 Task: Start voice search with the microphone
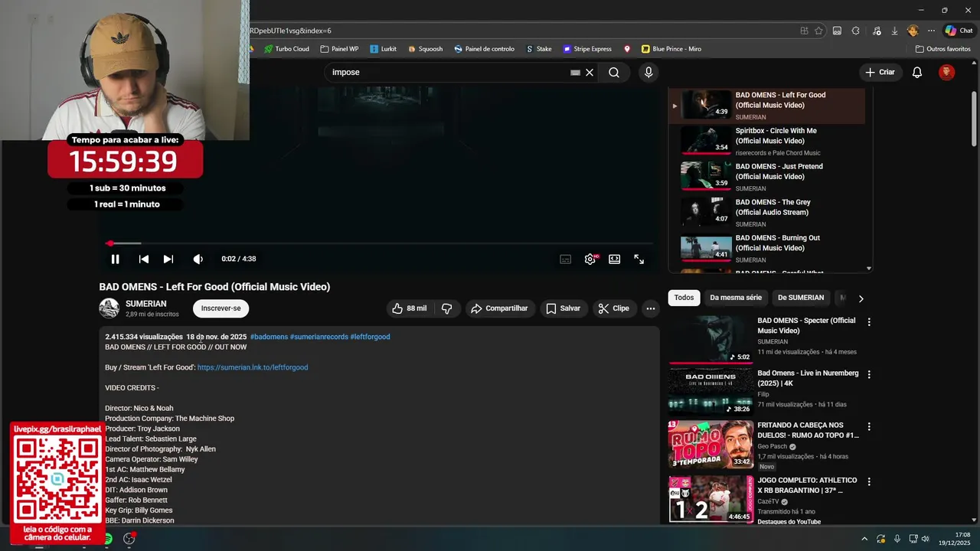[x=648, y=73]
